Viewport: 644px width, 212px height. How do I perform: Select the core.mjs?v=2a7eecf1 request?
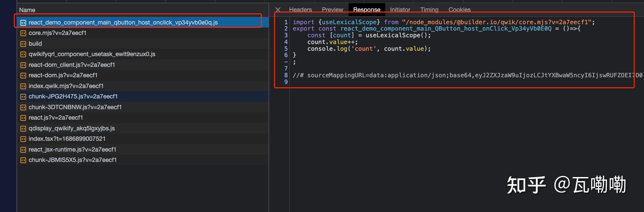point(58,33)
